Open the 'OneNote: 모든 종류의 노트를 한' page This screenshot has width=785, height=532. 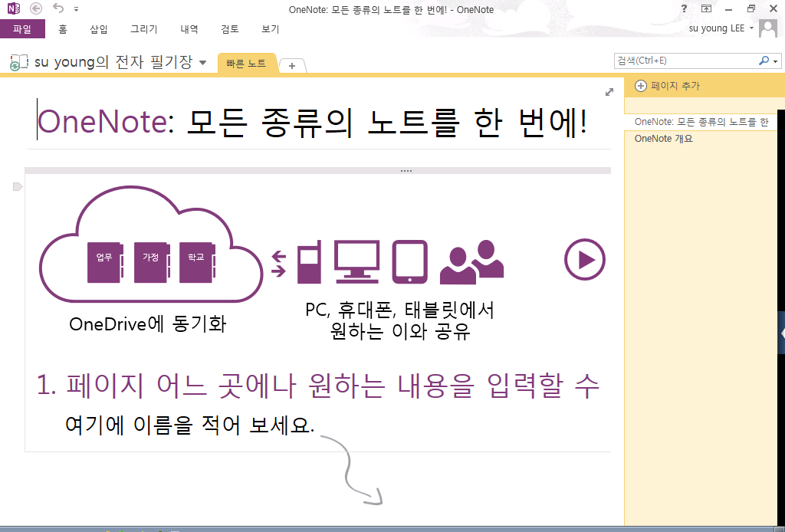click(x=701, y=122)
